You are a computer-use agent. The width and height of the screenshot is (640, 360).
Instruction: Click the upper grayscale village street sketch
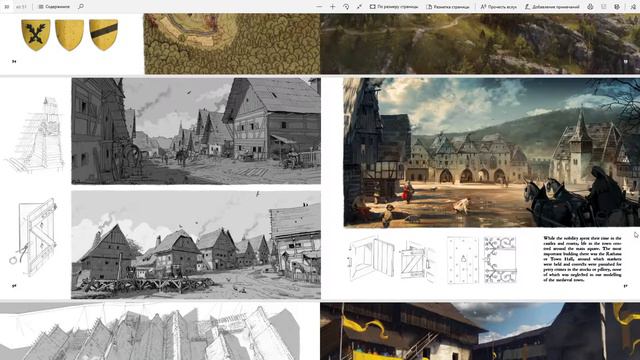196,131
